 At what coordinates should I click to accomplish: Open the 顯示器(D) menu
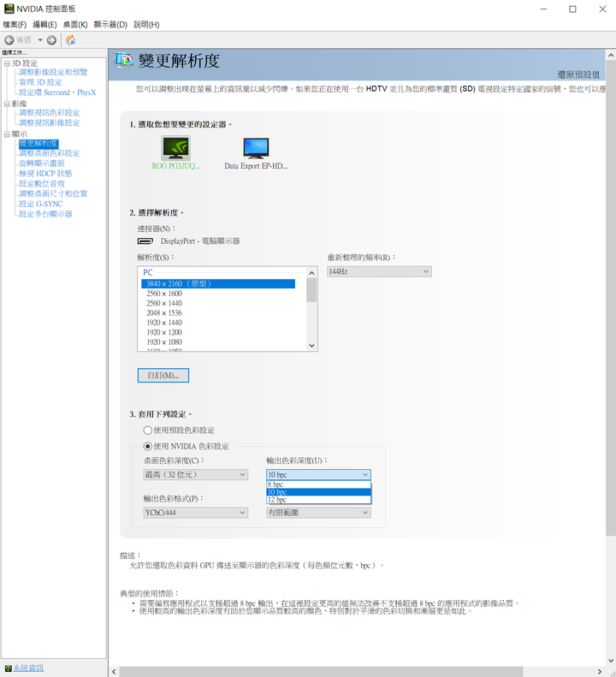110,25
